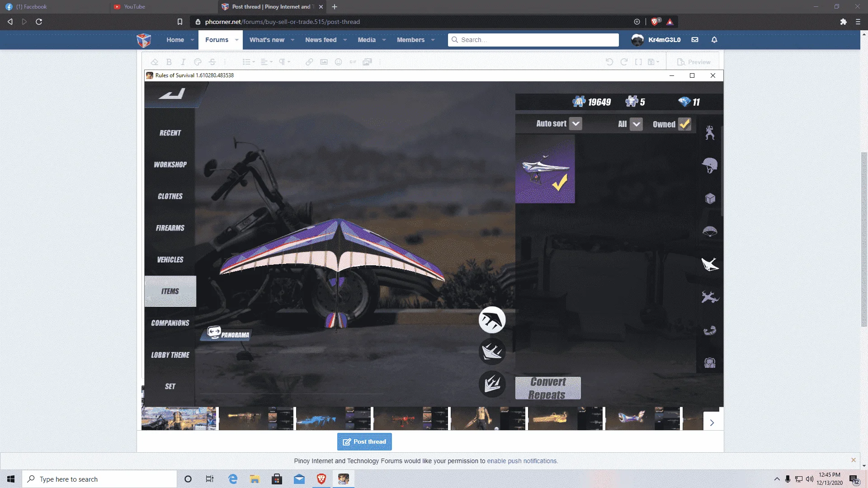Insert an image in the editor
This screenshot has width=868, height=488.
[x=324, y=62]
